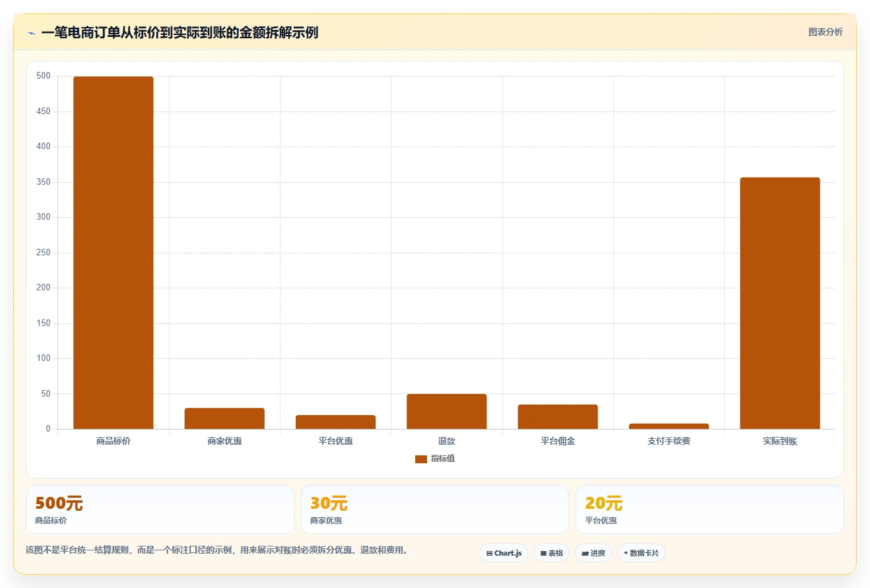
Task: Open the 500元 商品标价 data card
Action: [160, 509]
